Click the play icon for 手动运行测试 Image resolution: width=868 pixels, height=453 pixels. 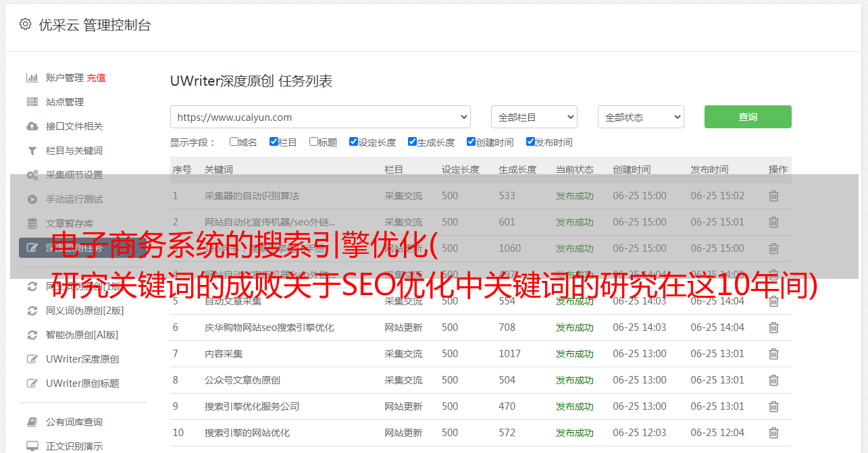(x=32, y=199)
